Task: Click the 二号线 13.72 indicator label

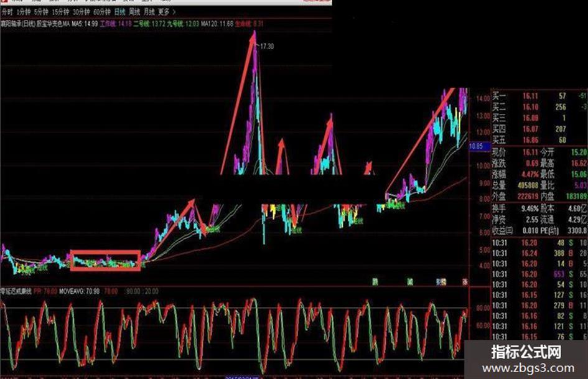Action: click(x=149, y=24)
